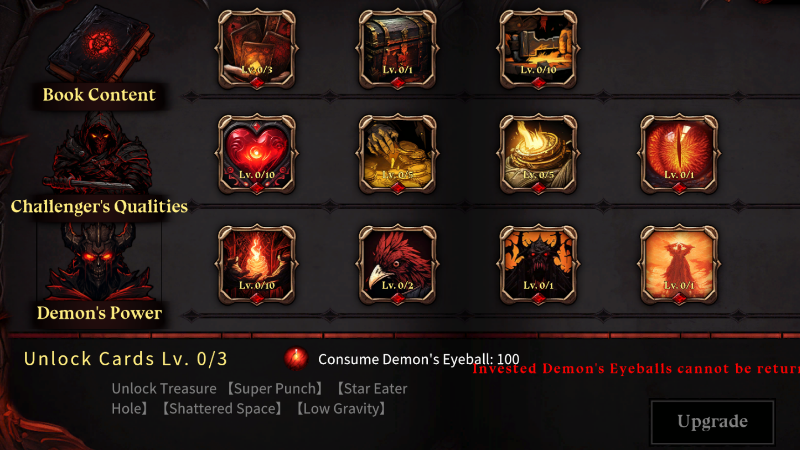Select the Unlock Cards skill icon
Image resolution: width=800 pixels, height=450 pixels.
[x=257, y=49]
